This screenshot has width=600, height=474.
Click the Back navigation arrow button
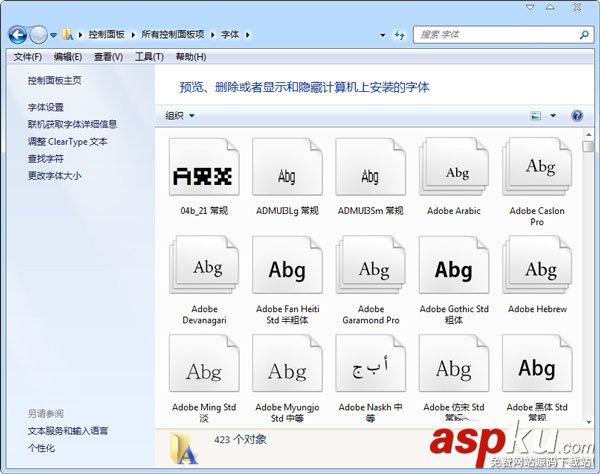(18, 35)
